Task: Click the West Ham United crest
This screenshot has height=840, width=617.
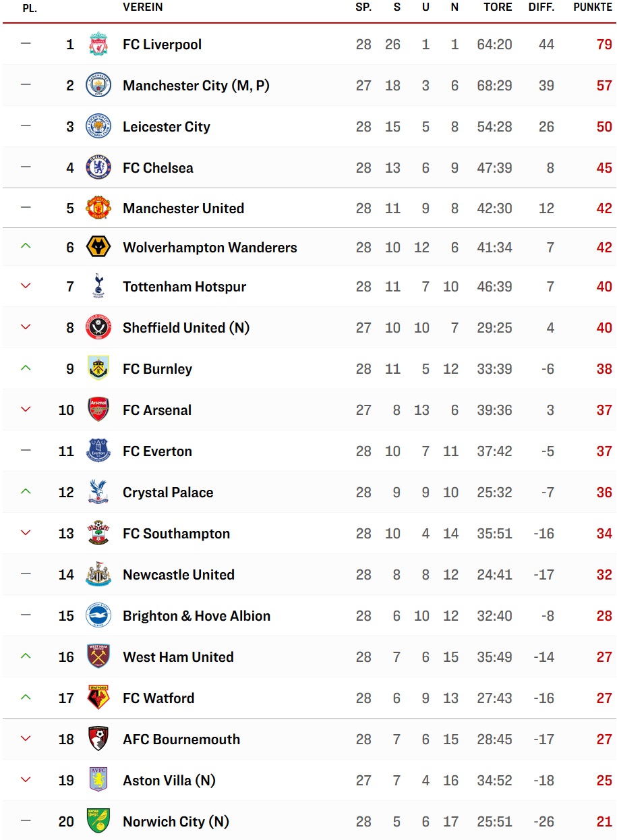Action: point(98,657)
